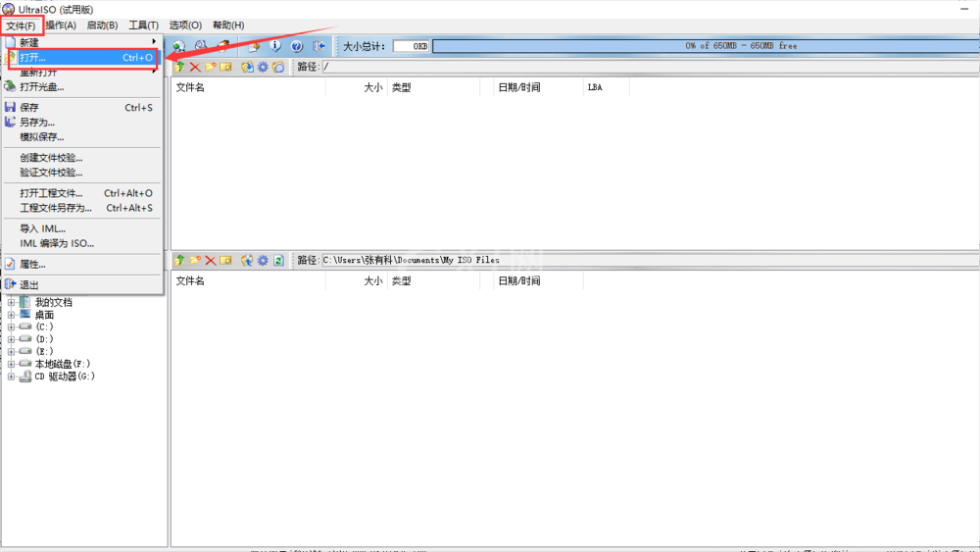This screenshot has width=980, height=552.
Task: Select CD 驱动器(G:) in the tree
Action: pyautogui.click(x=65, y=376)
